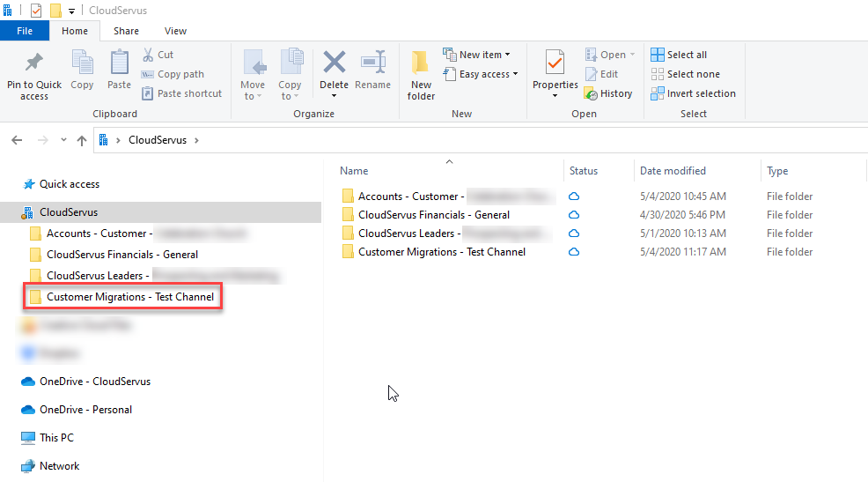Image resolution: width=868 pixels, height=482 pixels.
Task: Open the recent locations dropdown arrow
Action: click(x=63, y=140)
